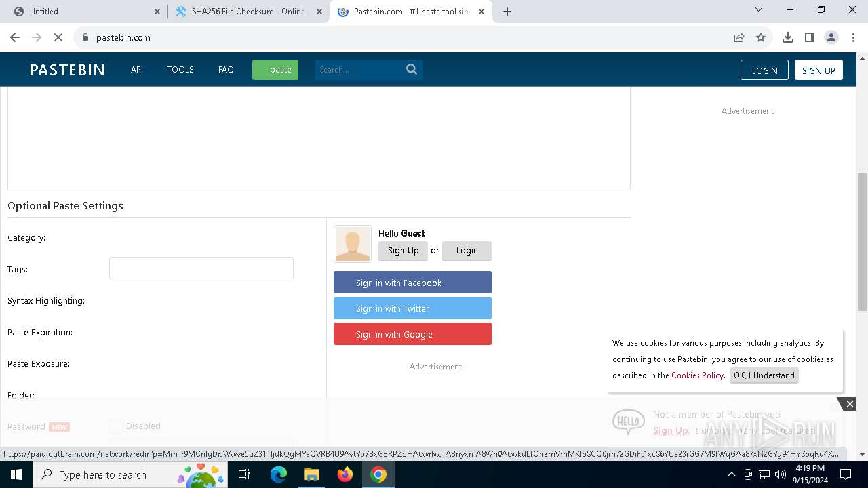The height and width of the screenshot is (488, 868).
Task: Bookmark this page with the star icon
Action: (761, 37)
